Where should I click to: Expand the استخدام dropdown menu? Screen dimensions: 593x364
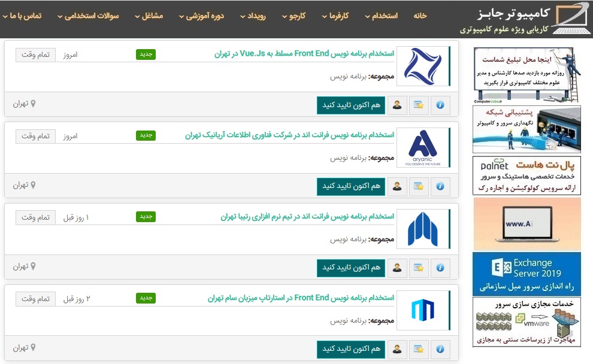click(x=381, y=16)
